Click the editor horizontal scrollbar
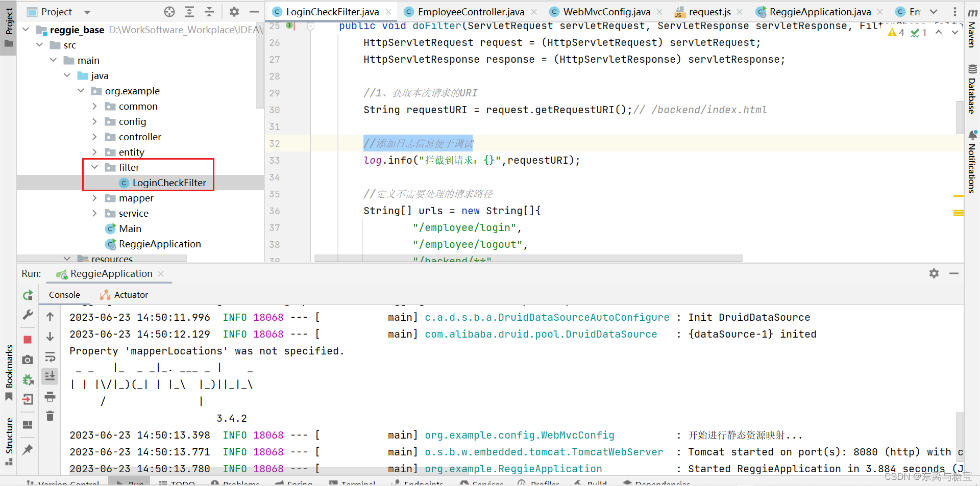This screenshot has width=980, height=486. [x=528, y=259]
